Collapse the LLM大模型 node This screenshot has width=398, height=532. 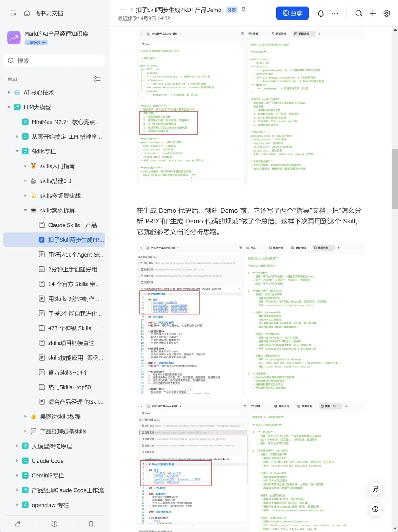coord(9,107)
